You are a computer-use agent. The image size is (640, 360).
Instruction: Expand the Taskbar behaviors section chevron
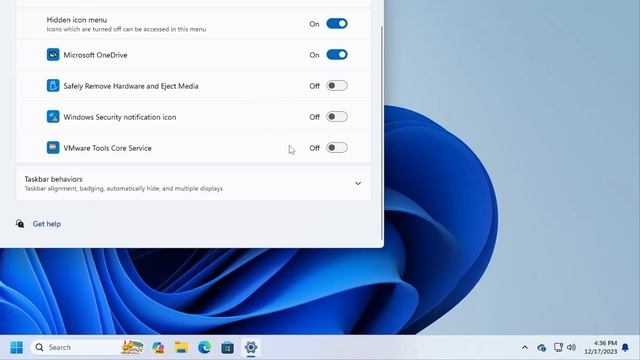[358, 183]
